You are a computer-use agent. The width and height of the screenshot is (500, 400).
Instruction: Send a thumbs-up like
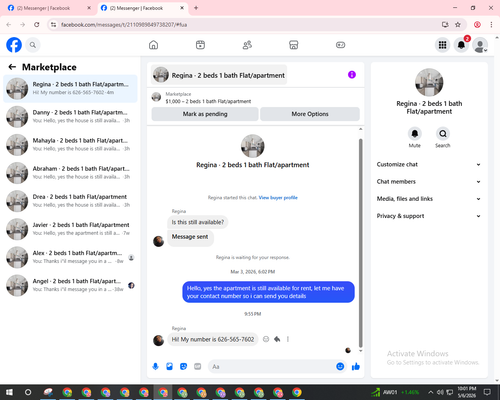[356, 367]
